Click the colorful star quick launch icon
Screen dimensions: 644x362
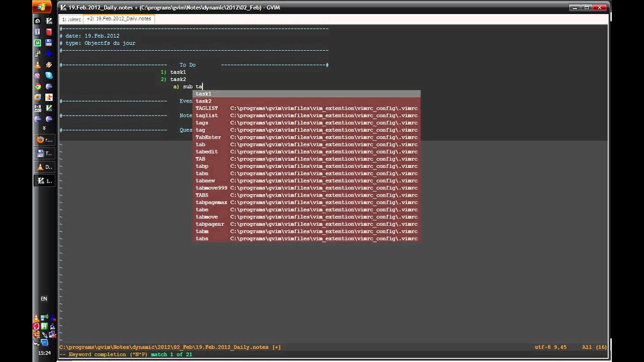[49, 97]
